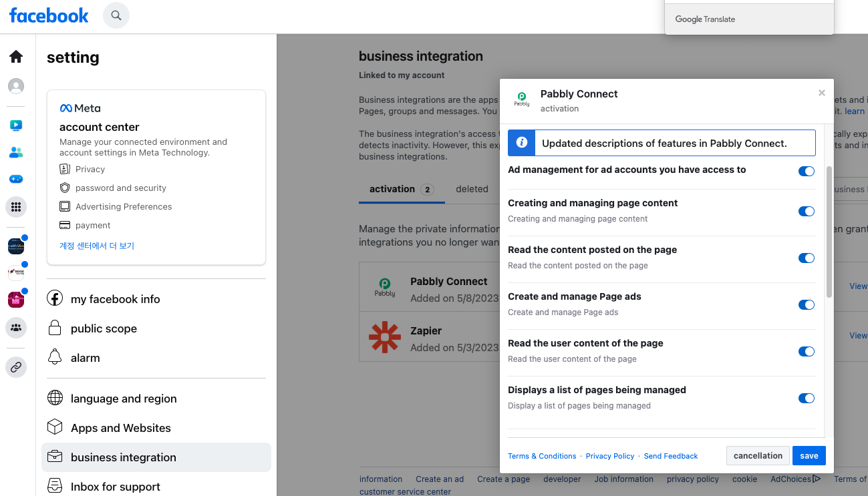The image size is (868, 496).
Task: Go to the Facebook home icon
Action: click(16, 57)
